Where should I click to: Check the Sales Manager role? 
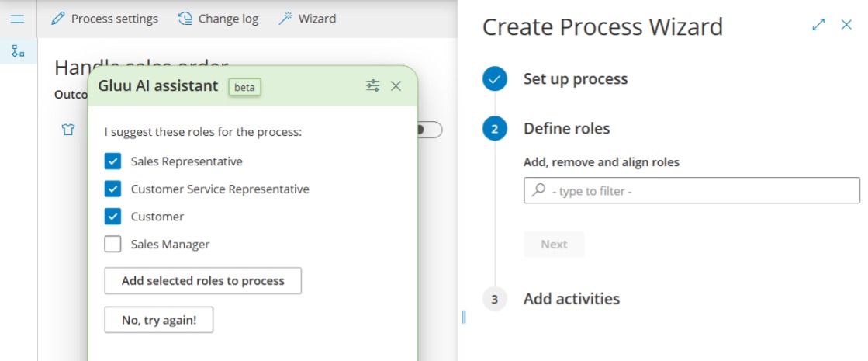click(x=113, y=245)
